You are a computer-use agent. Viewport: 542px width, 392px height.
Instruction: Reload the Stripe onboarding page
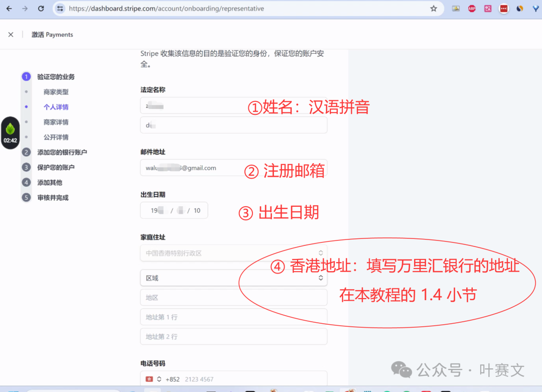(x=41, y=9)
